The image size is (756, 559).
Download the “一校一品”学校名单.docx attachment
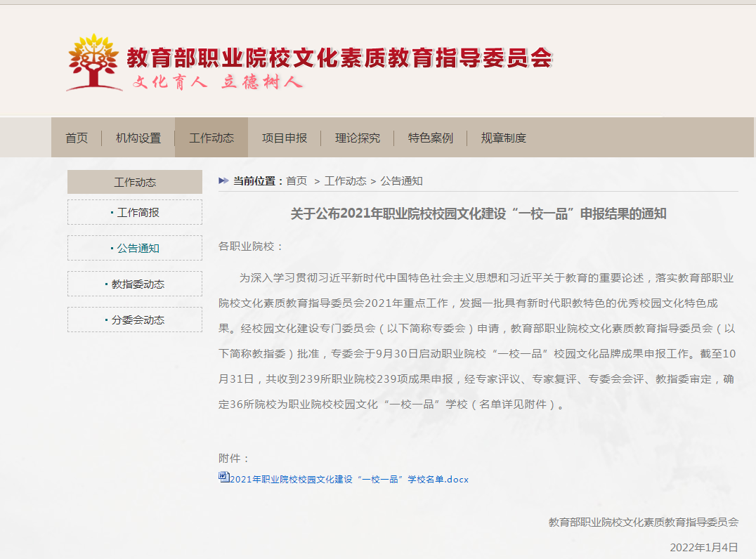[x=348, y=480]
